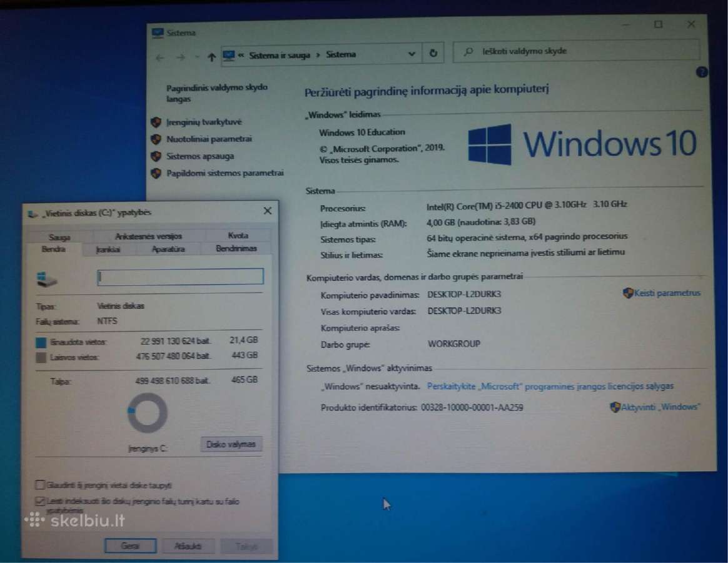Click '443 GB' free space value
Viewport: 728px width, 563px height.
click(x=244, y=355)
